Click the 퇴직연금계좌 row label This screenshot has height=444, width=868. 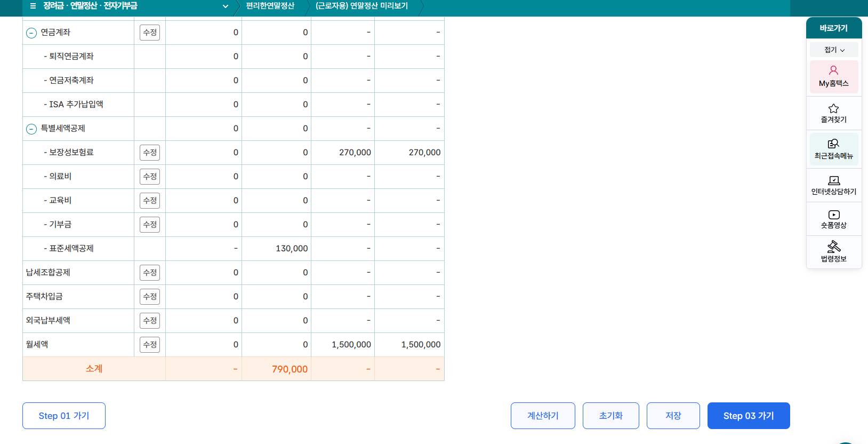click(x=69, y=57)
